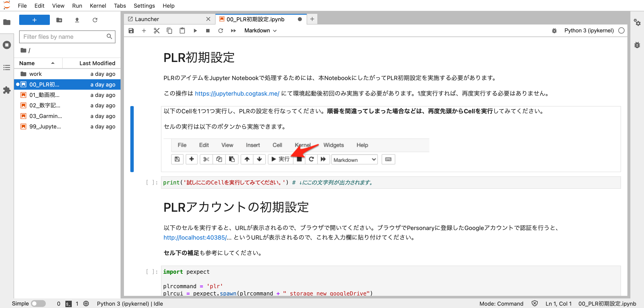Open the jupyterhub.cogtask.me link
Viewport: 644px width, 308px height.
(237, 94)
